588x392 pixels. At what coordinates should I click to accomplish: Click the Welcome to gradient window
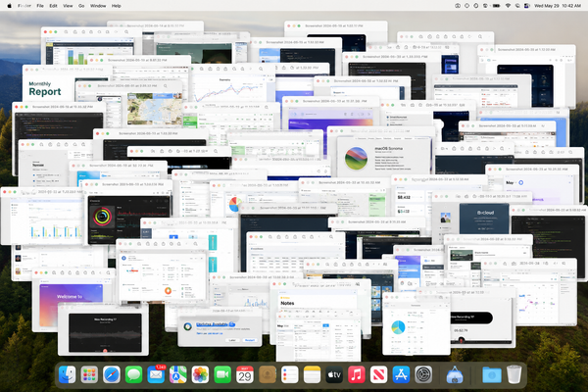(x=70, y=296)
